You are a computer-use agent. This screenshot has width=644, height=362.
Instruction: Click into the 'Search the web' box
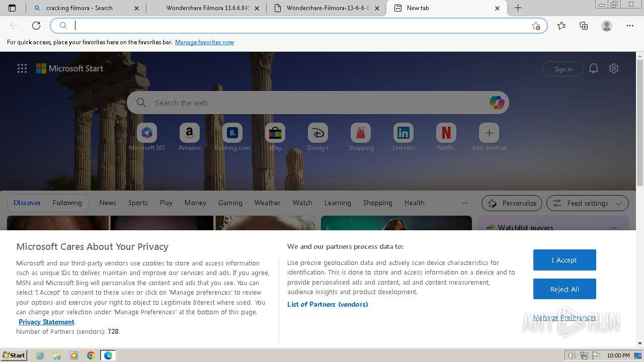click(317, 103)
